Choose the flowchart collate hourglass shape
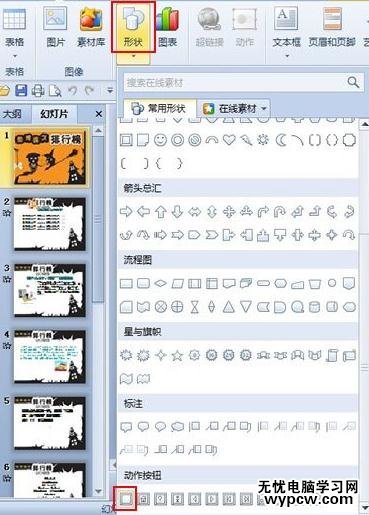Screen dimensions: 369x515 pos(194,307)
